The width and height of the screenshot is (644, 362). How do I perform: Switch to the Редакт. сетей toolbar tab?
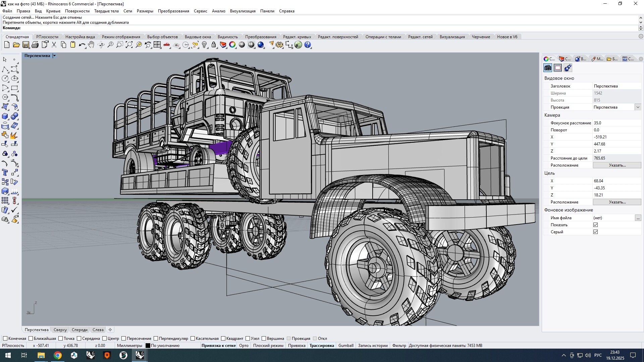click(x=420, y=37)
